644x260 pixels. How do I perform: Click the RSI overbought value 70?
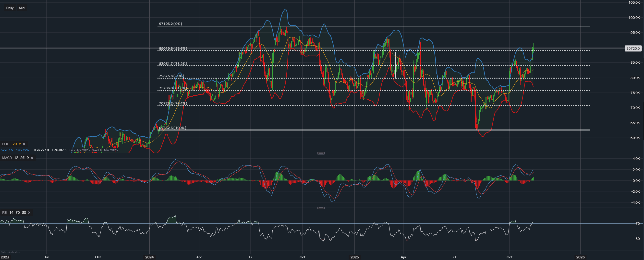[17, 213]
